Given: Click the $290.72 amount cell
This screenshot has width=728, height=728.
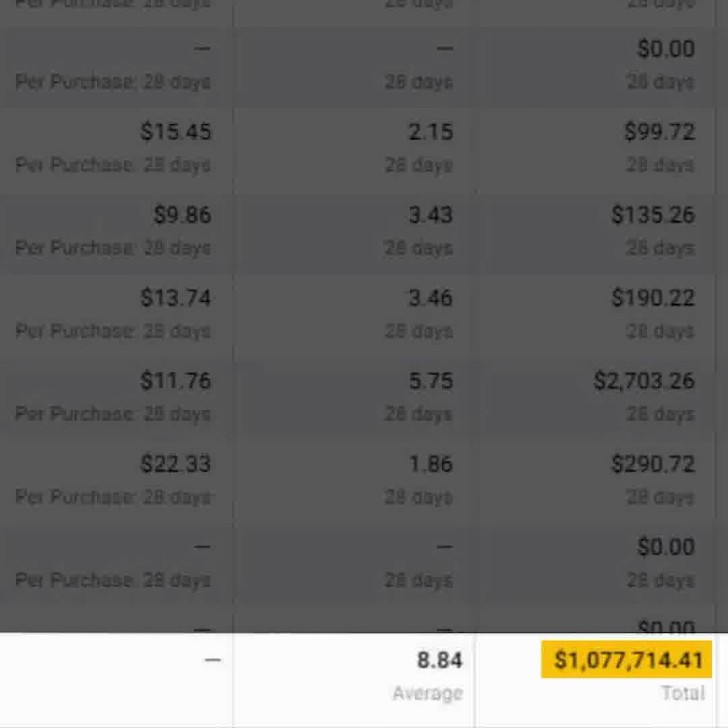Looking at the screenshot, I should pos(653,464).
